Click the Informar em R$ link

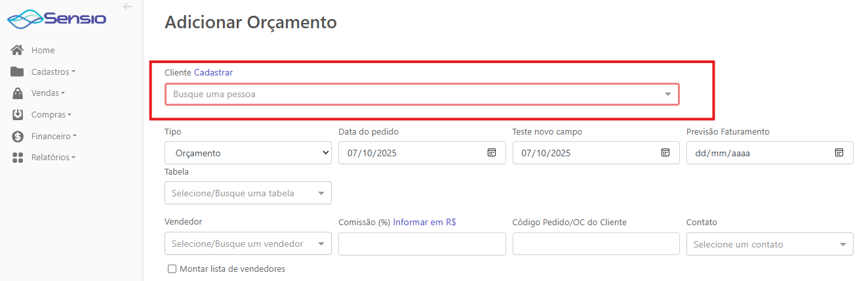[x=424, y=222]
